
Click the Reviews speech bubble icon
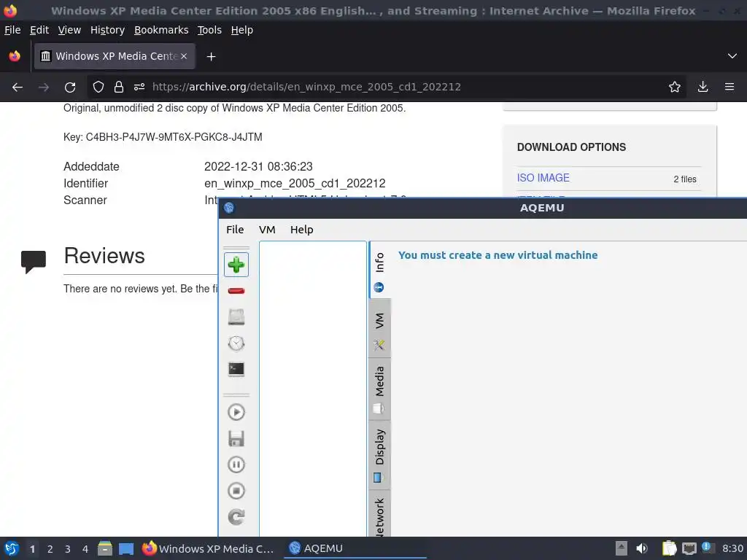(34, 262)
